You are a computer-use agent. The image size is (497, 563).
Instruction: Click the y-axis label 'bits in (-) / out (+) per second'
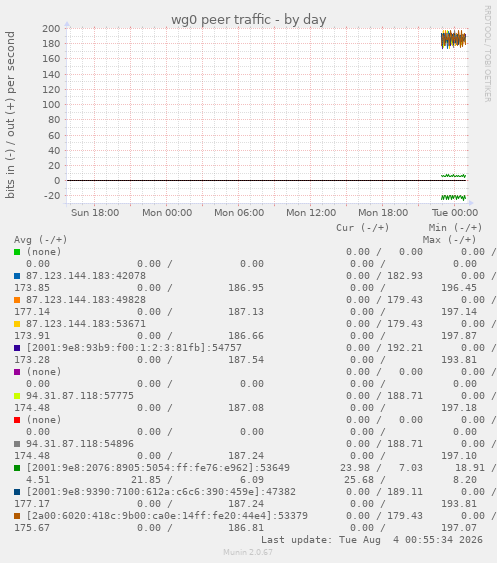click(10, 115)
